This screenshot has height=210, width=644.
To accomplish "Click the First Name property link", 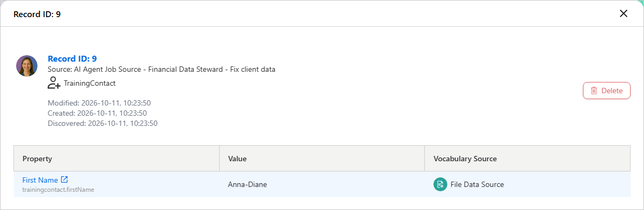I will pos(40,180).
